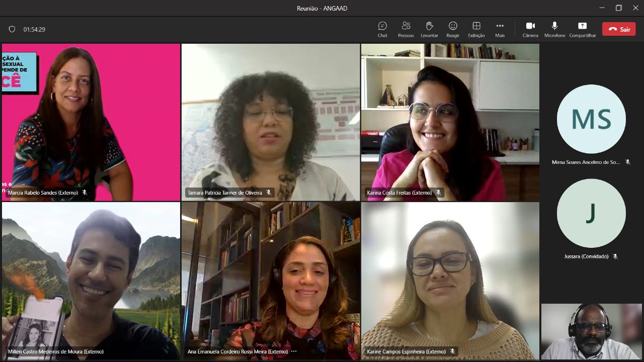Image resolution: width=644 pixels, height=362 pixels.
Task: Select the MS avatar of Mirna Soares
Action: 591,119
